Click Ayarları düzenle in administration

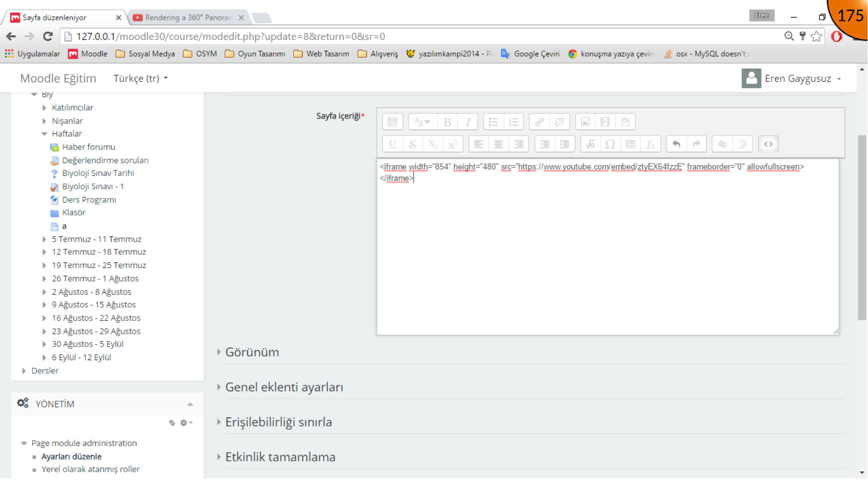(71, 456)
